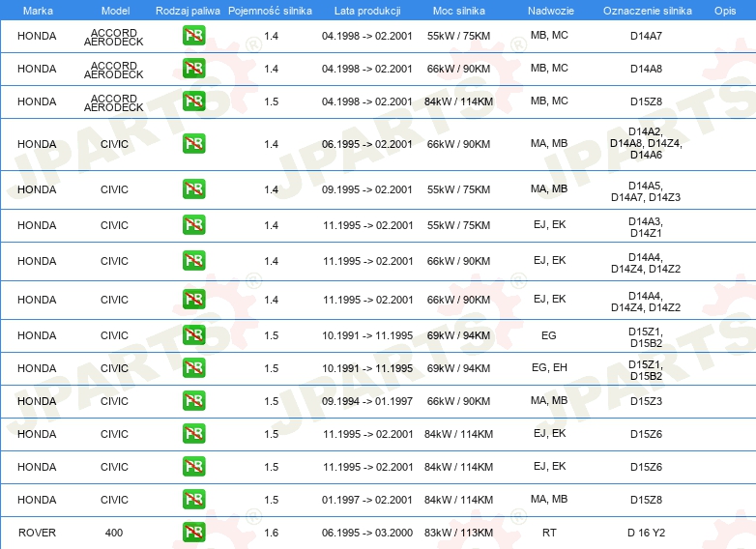756x549 pixels.
Task: Click the MB, MC body cell in Accord D15Z8 row
Action: click(x=549, y=101)
